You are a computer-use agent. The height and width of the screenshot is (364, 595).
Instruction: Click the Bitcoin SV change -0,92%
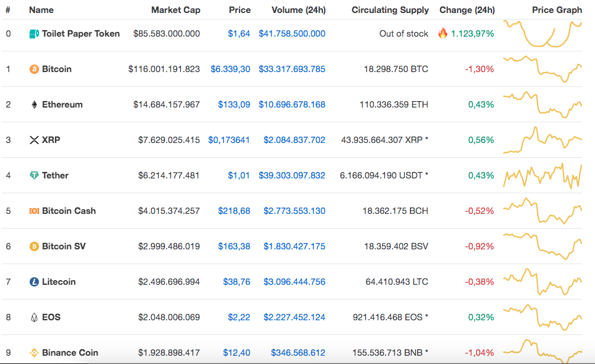pos(480,246)
